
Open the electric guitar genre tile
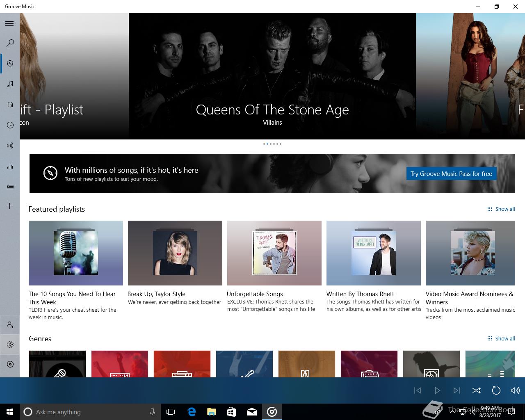pyautogui.click(x=244, y=364)
